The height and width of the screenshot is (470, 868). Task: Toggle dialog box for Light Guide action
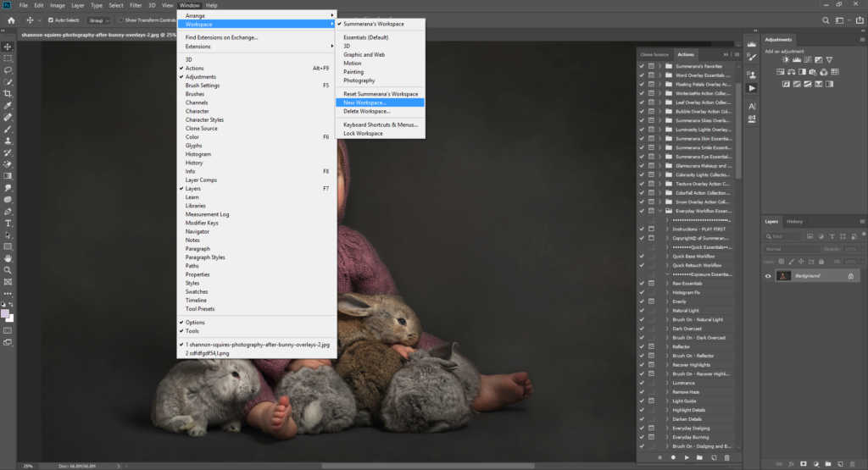[x=651, y=401]
